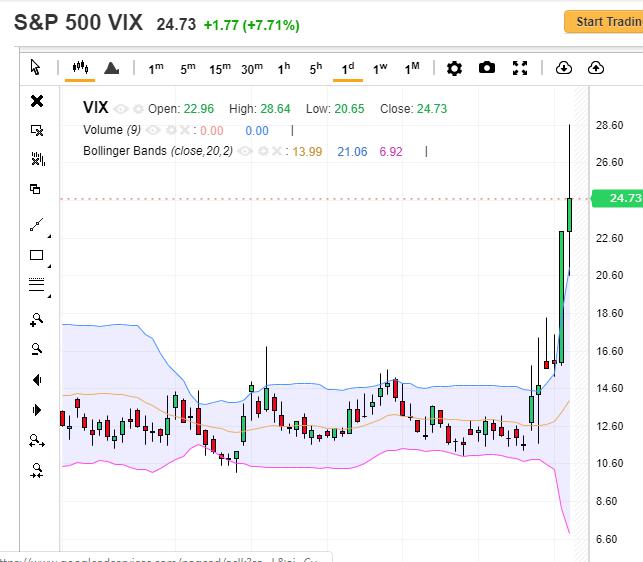Screen dimensions: 643x562
Task: Click the latest green candle at 24.73
Action: coord(569,215)
